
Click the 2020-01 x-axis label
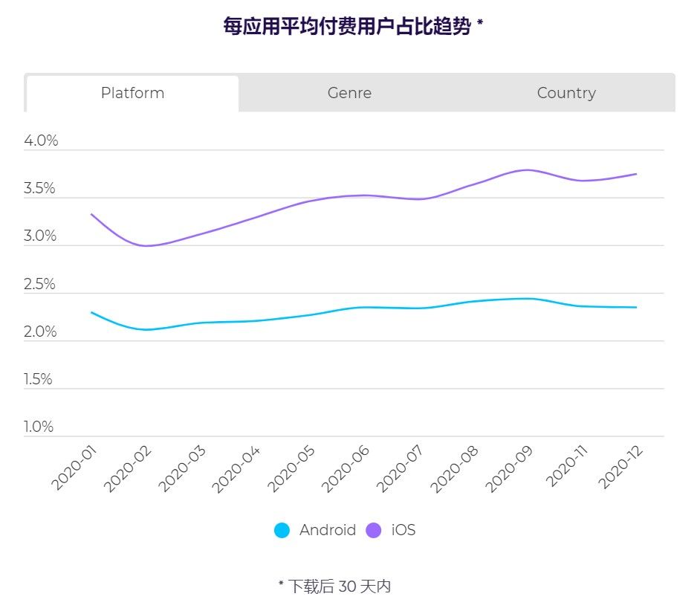(74, 468)
